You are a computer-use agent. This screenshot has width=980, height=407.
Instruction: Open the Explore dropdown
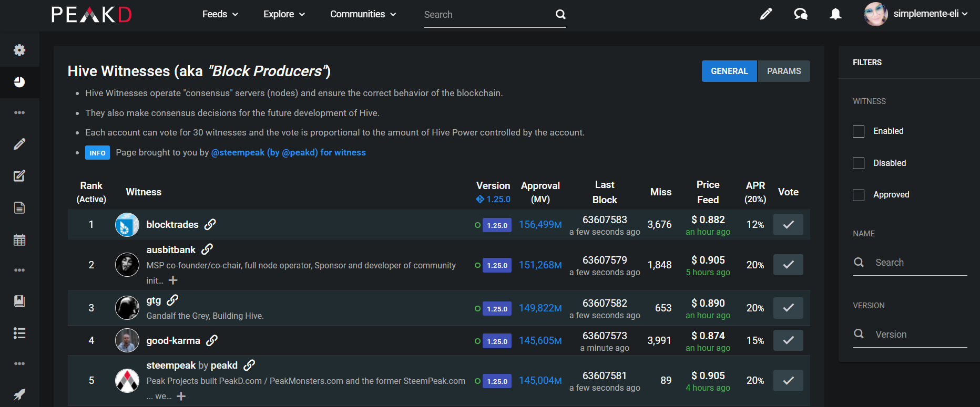click(x=284, y=14)
